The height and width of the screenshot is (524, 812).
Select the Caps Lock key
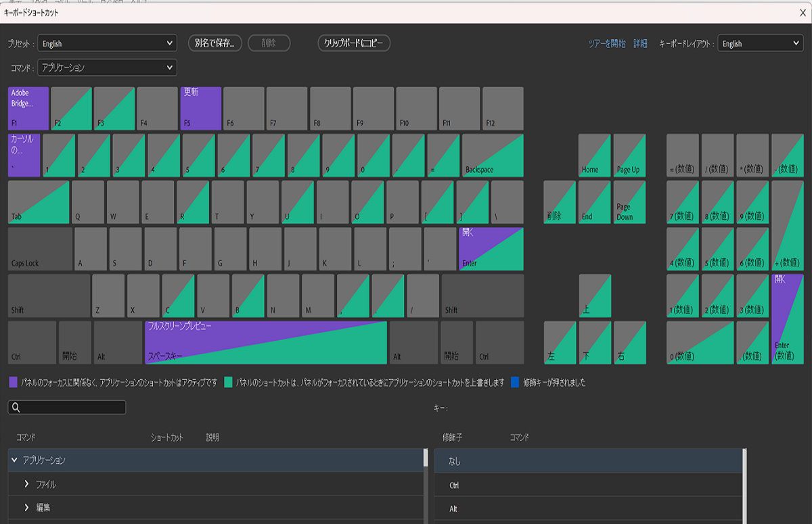(40, 249)
